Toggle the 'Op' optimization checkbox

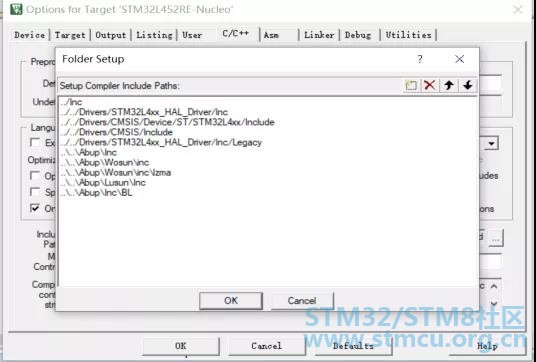[35, 175]
